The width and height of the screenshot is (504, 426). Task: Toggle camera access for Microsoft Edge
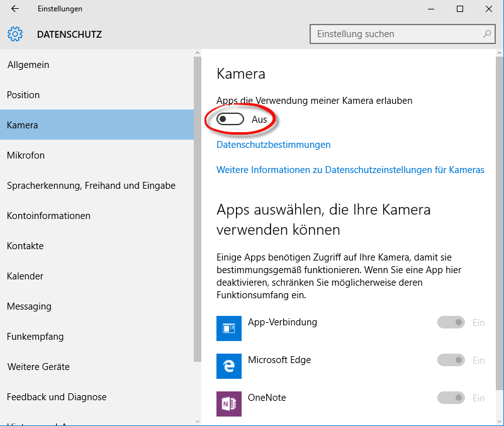point(451,361)
